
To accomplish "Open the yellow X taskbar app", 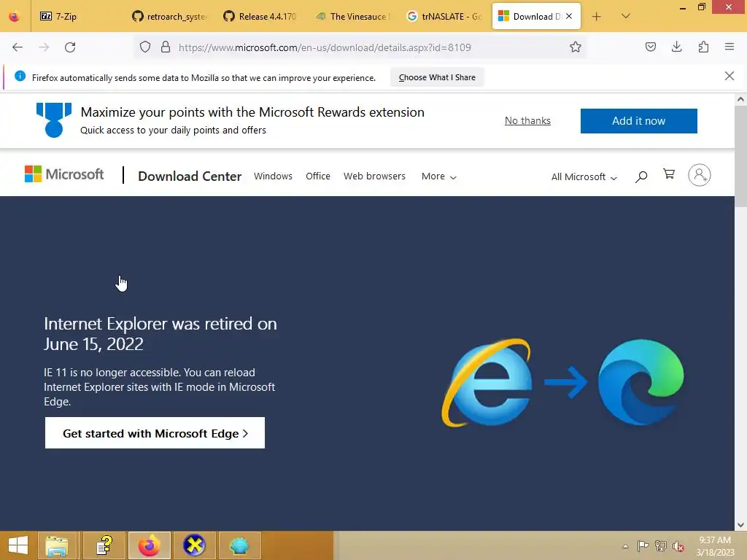I will point(194,545).
